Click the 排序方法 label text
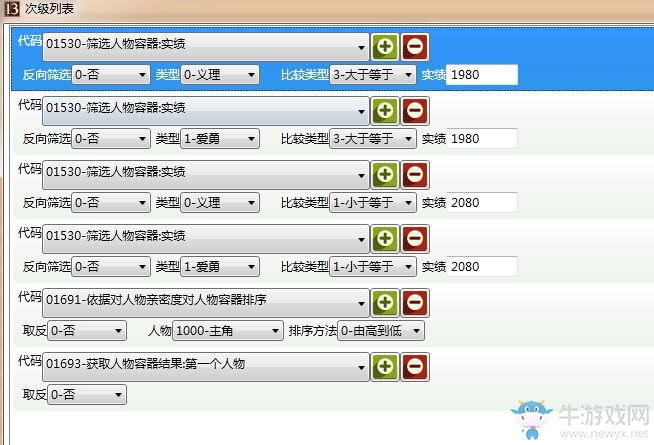 click(312, 331)
